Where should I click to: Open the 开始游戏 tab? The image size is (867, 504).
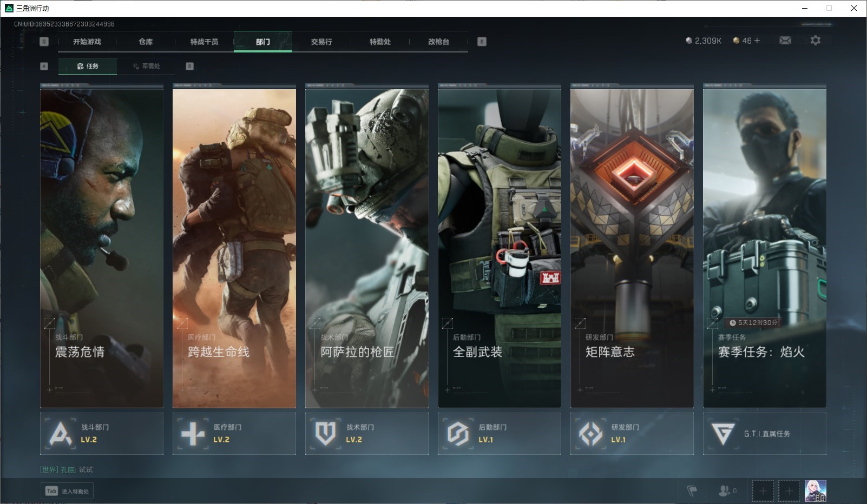coord(87,42)
